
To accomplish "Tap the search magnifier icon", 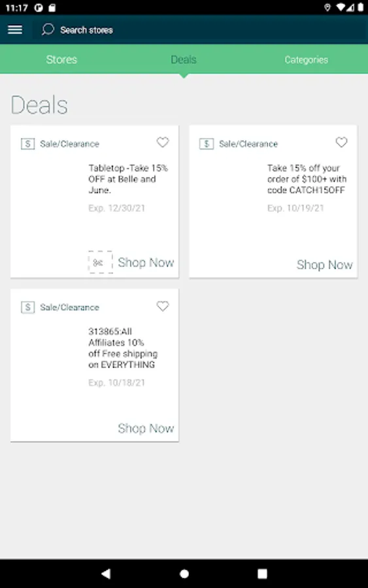I will click(48, 29).
